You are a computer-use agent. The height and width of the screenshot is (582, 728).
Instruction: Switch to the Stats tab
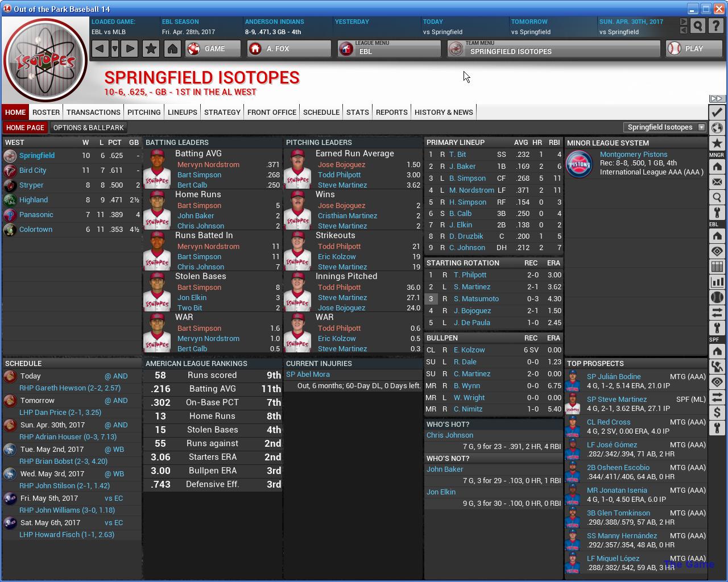click(x=358, y=112)
